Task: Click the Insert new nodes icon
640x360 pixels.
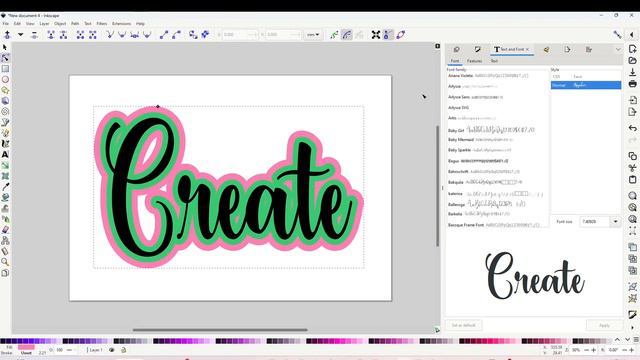Action: [x=7, y=35]
